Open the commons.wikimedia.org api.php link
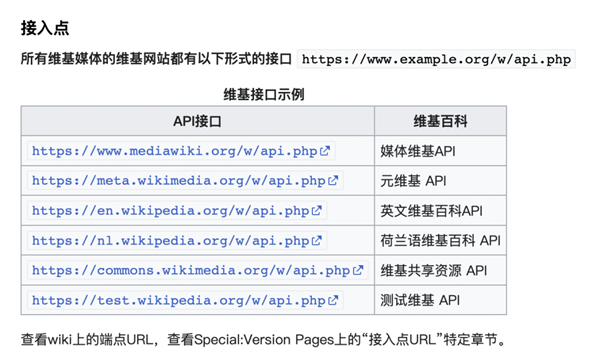Image resolution: width=600 pixels, height=361 pixels. [197, 270]
